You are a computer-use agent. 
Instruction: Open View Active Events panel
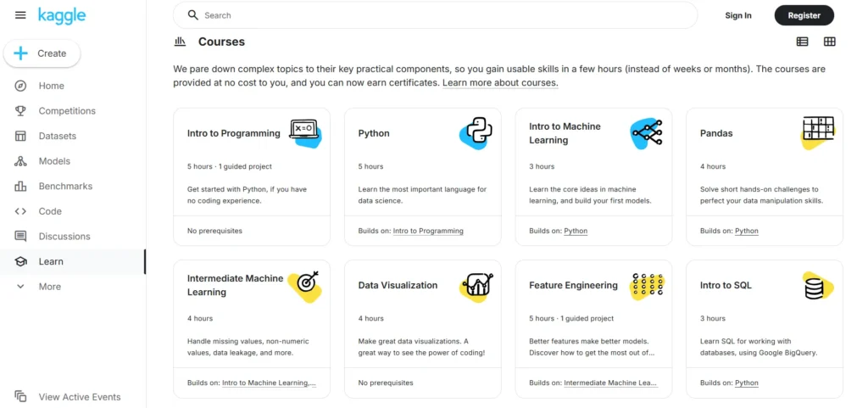click(79, 397)
